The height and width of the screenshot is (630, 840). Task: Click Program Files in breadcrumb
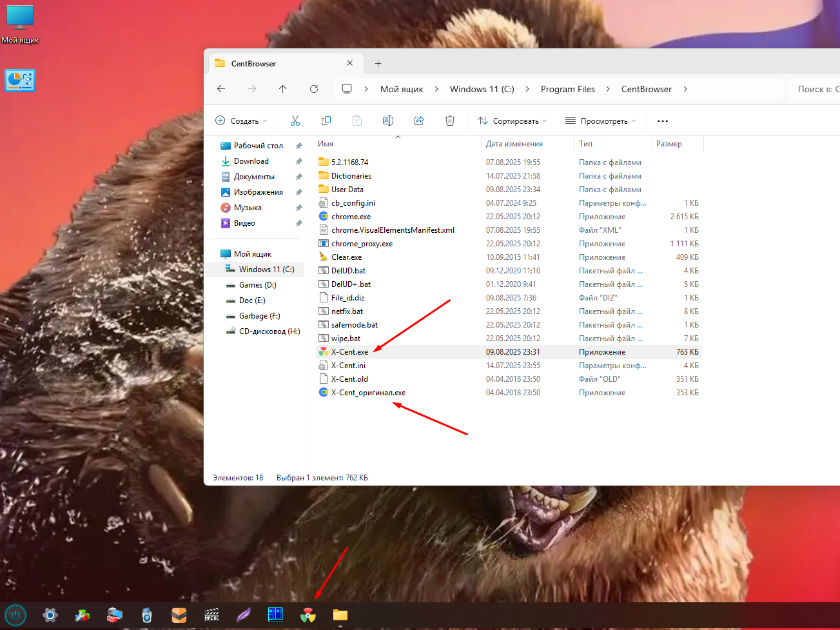click(568, 89)
